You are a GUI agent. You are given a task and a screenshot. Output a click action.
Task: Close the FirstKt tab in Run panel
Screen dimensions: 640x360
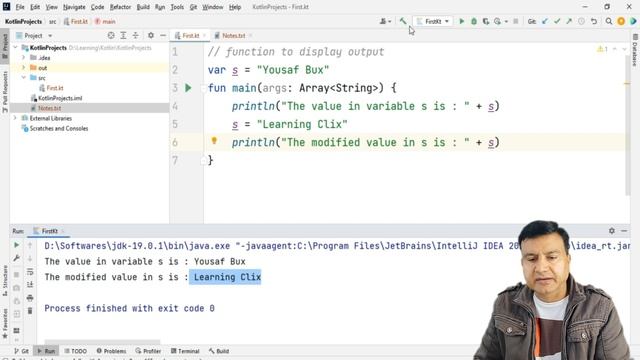tap(63, 231)
